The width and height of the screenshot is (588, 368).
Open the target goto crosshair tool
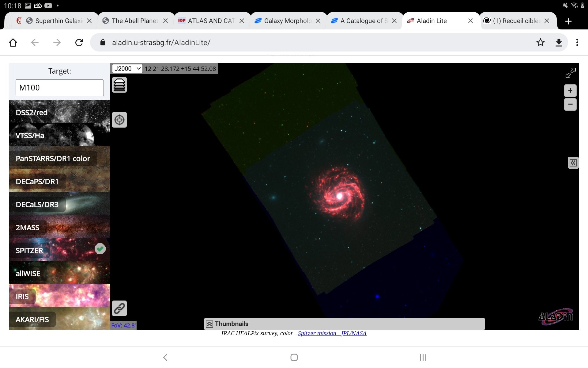point(119,120)
